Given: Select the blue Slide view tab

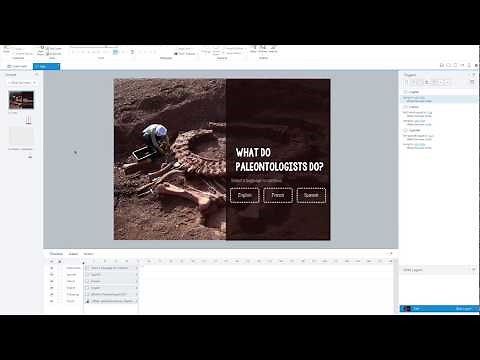Looking at the screenshot, I should 46,66.
